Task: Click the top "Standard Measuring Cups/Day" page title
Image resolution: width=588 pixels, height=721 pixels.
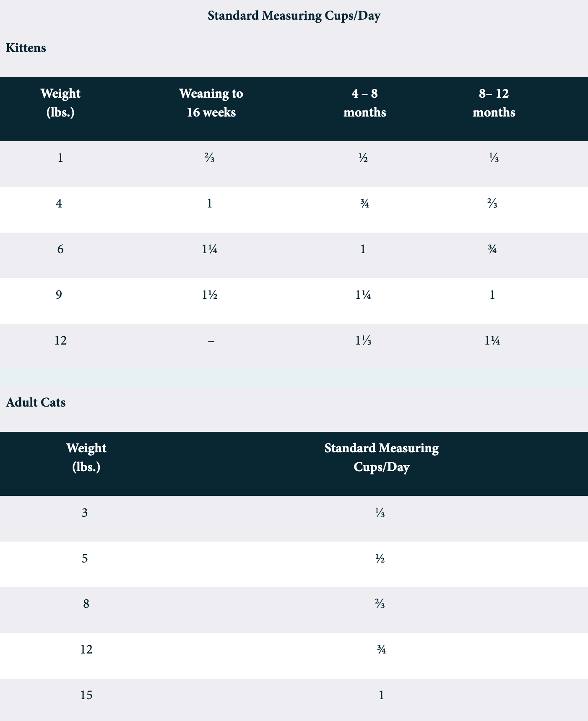Action: click(x=294, y=16)
